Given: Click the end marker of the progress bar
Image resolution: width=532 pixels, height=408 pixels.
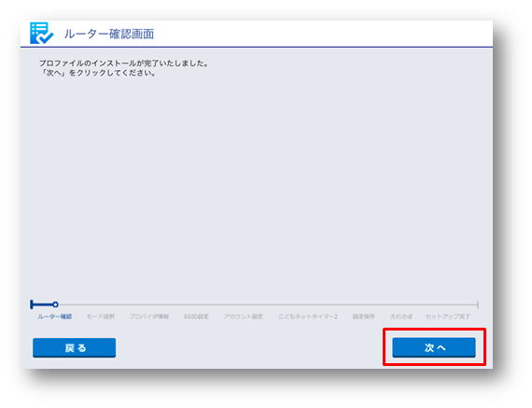Looking at the screenshot, I should pos(477,304).
